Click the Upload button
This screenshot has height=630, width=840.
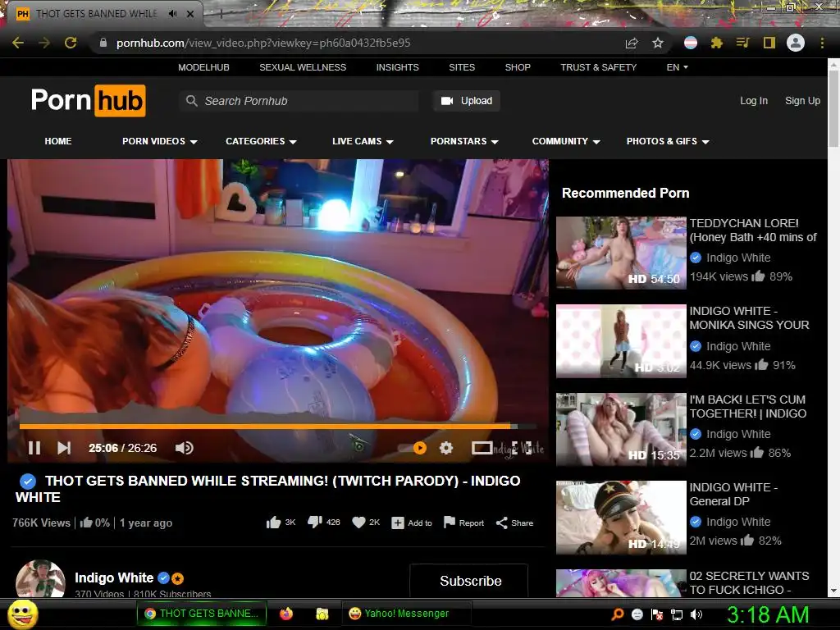pyautogui.click(x=467, y=101)
